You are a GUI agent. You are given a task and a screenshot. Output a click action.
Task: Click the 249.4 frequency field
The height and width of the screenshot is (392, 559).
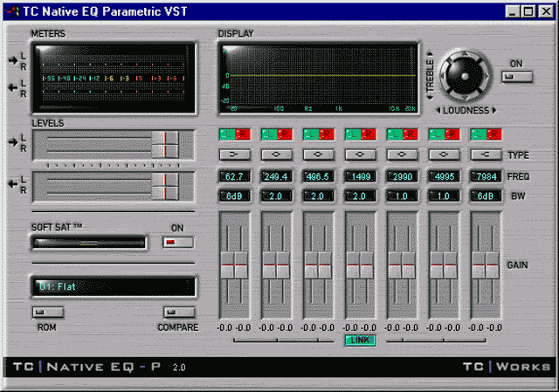click(x=277, y=176)
